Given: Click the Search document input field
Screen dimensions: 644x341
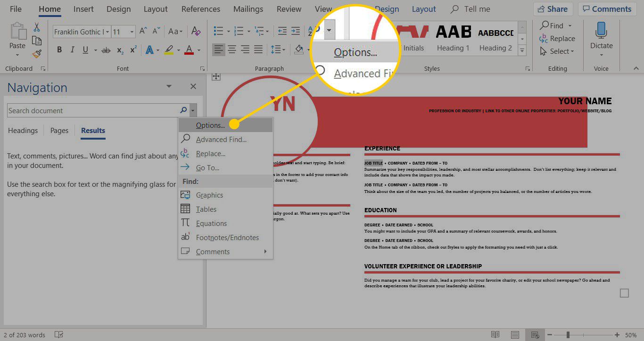Looking at the screenshot, I should [93, 111].
